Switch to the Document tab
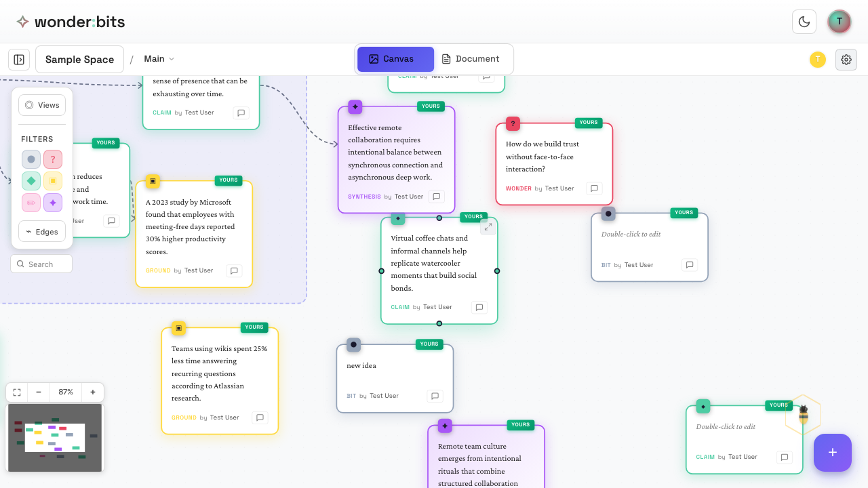The image size is (868, 488). tap(472, 58)
